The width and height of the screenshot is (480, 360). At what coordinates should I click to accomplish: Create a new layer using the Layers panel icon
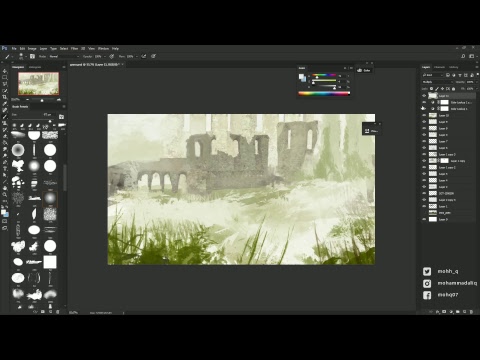point(464,312)
